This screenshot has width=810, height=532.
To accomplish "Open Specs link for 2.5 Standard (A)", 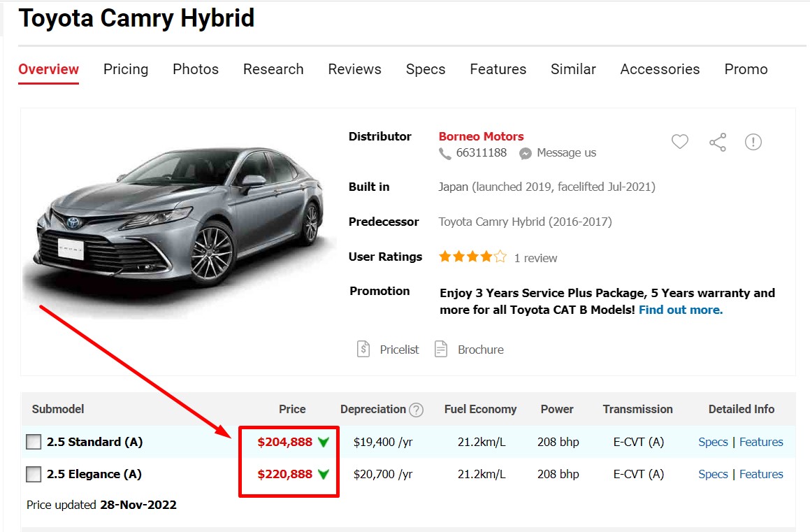I will click(713, 442).
